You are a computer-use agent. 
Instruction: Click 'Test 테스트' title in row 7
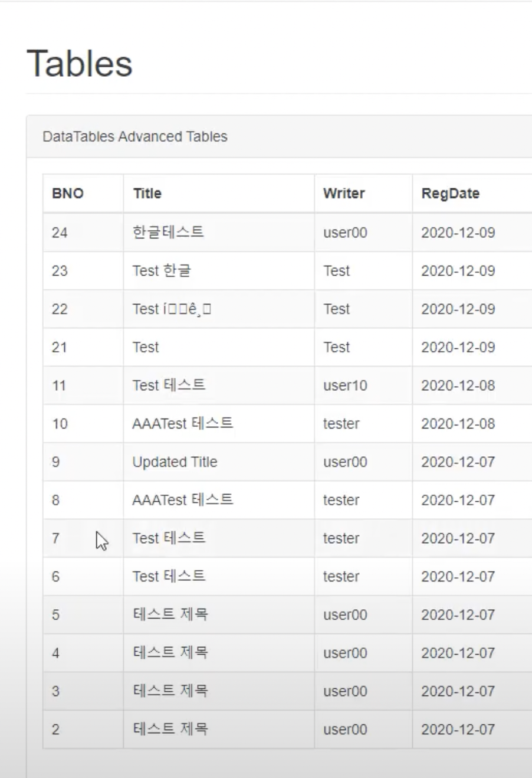[169, 538]
